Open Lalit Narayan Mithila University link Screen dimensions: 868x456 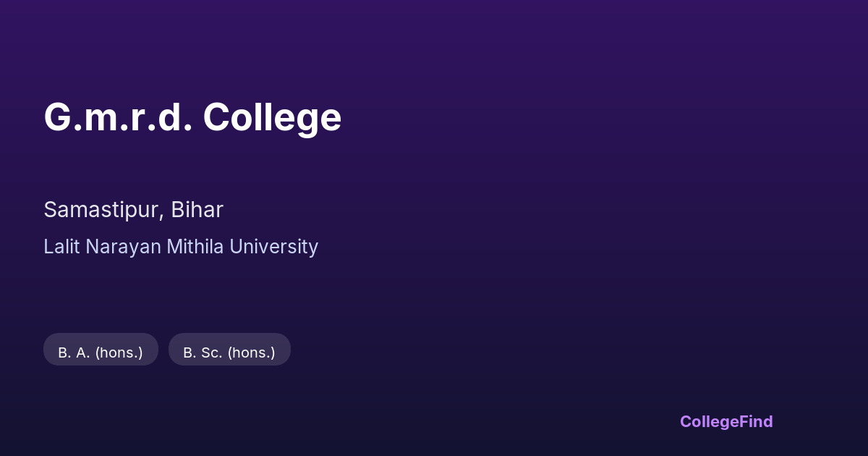(x=181, y=247)
